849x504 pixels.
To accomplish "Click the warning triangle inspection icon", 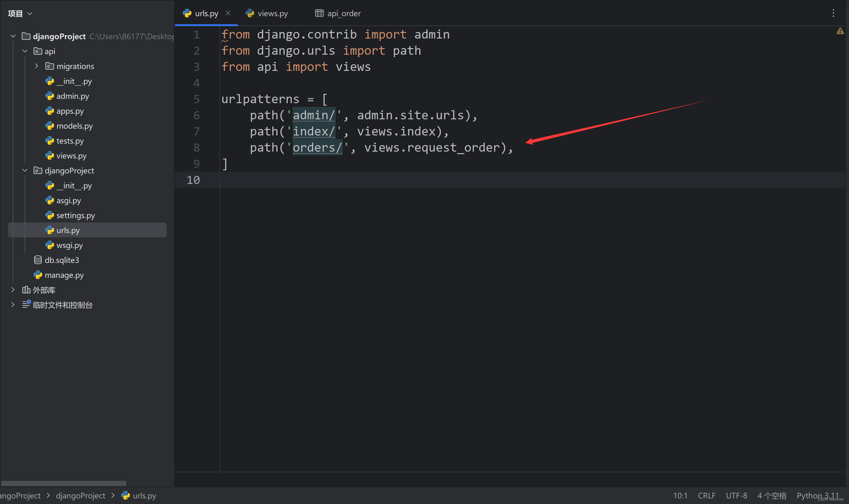I will point(840,31).
